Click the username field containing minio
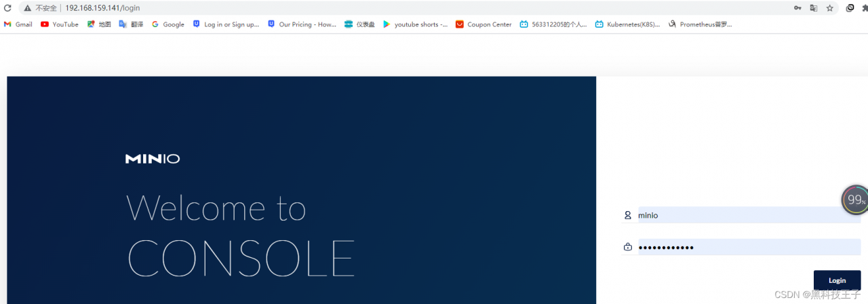Screen dimensions: 868x304 pos(749,215)
